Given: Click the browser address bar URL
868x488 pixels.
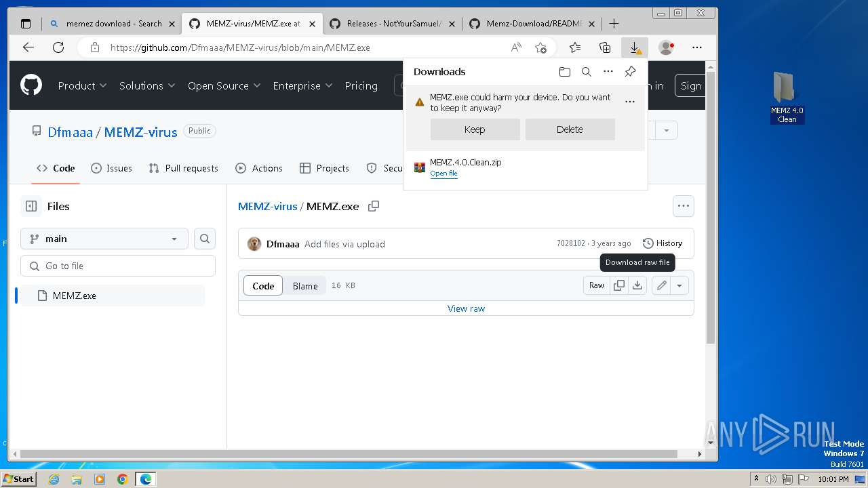Looking at the screenshot, I should [240, 47].
